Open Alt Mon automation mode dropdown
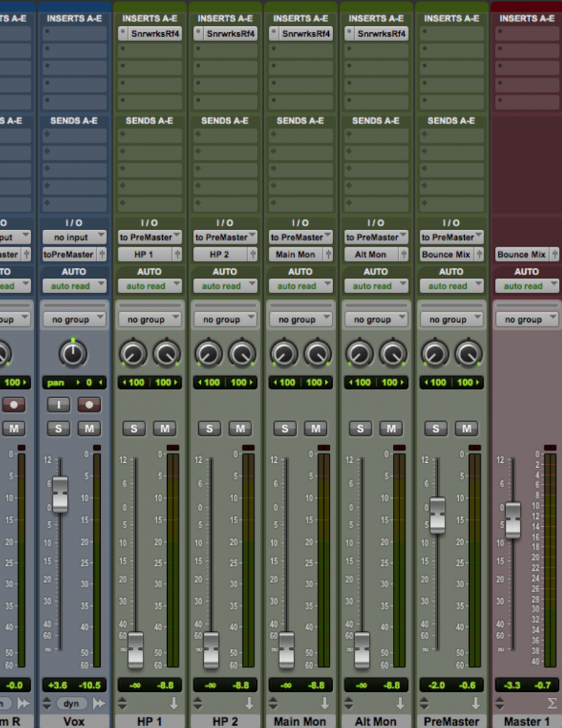Image resolution: width=562 pixels, height=728 pixels. [375, 286]
